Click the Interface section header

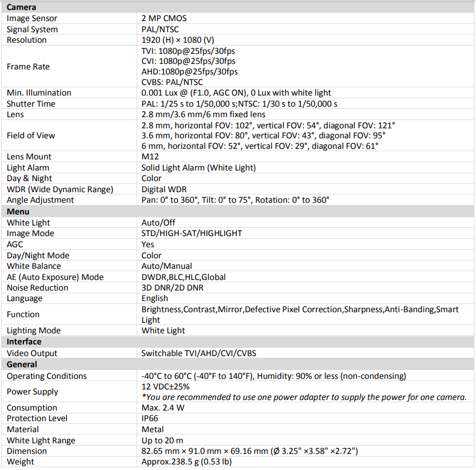point(24,342)
